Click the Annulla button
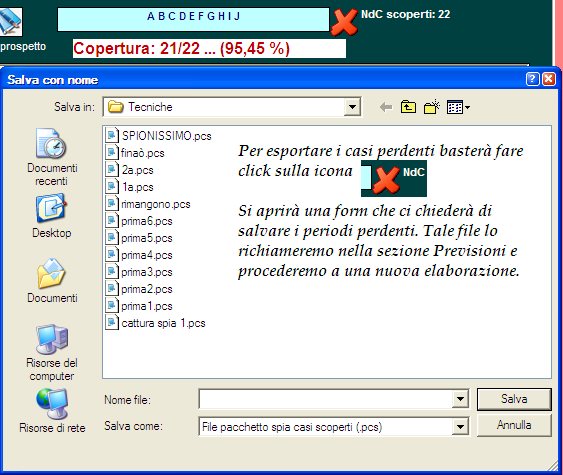Screen dimensions: 563x475 point(514,425)
